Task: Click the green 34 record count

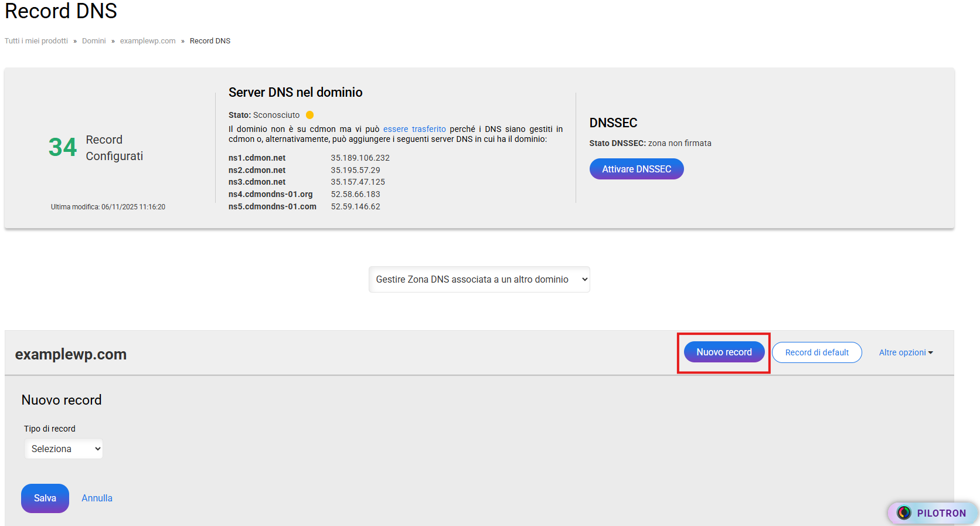Action: pos(63,147)
